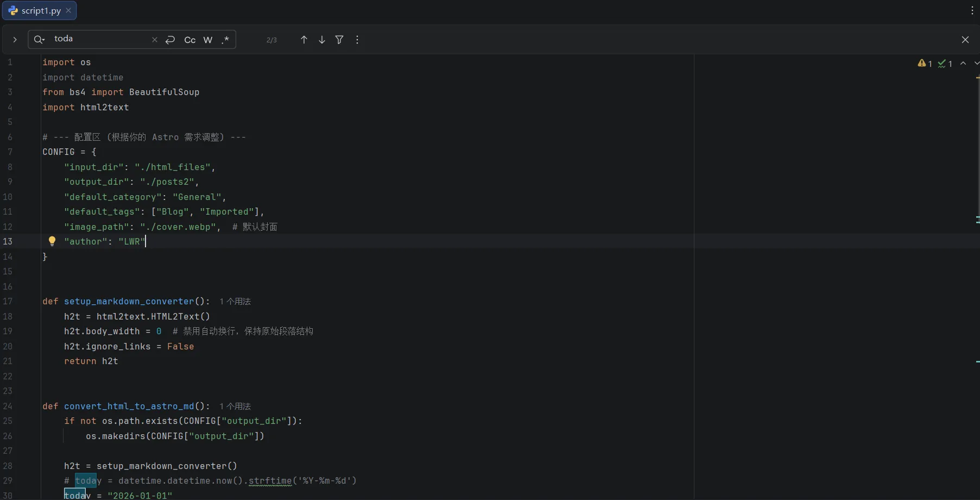Open more search options three-dot menu
The height and width of the screenshot is (500, 980).
tap(357, 40)
